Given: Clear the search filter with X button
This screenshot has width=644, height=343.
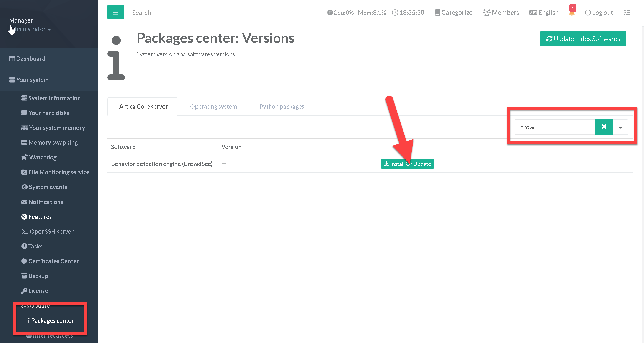Looking at the screenshot, I should tap(604, 127).
